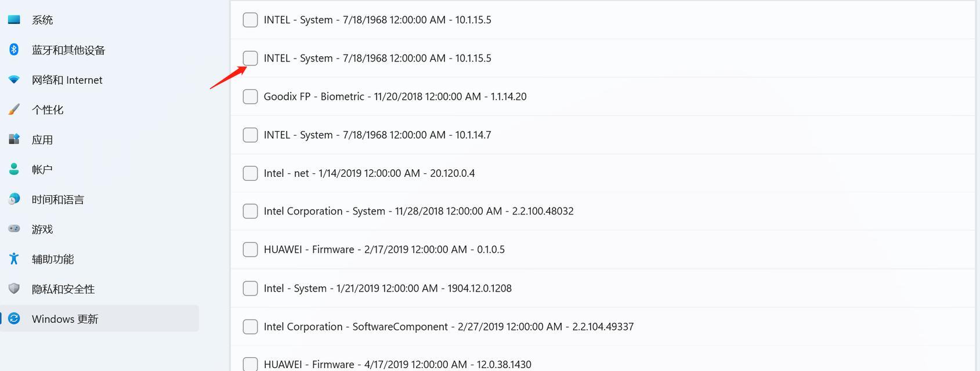980x371 pixels.
Task: Click the 应用 apps icon
Action: [14, 139]
